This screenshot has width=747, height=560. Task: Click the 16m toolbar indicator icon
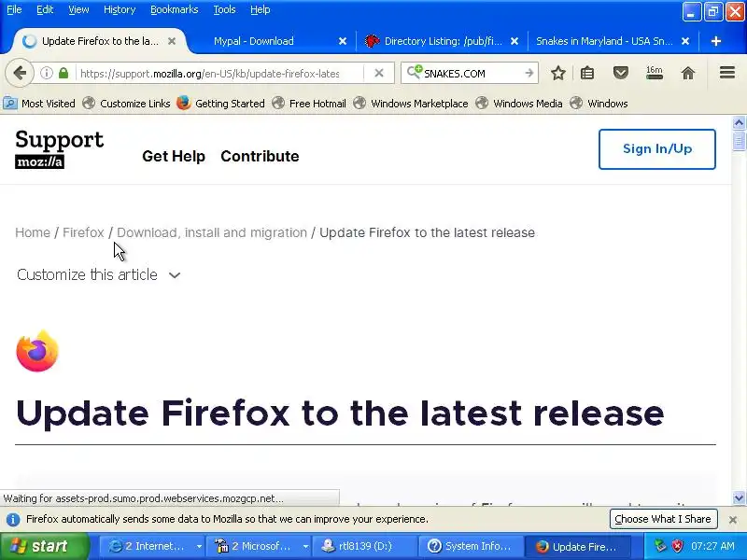tap(655, 73)
